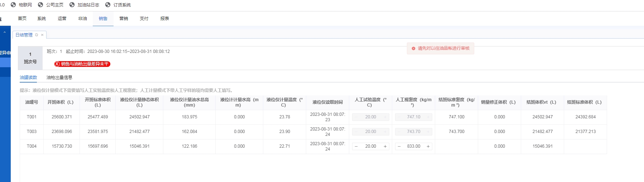Click the T004 人工视密度 value field showing 833.00
This screenshot has height=182, width=644.
coord(413,146)
